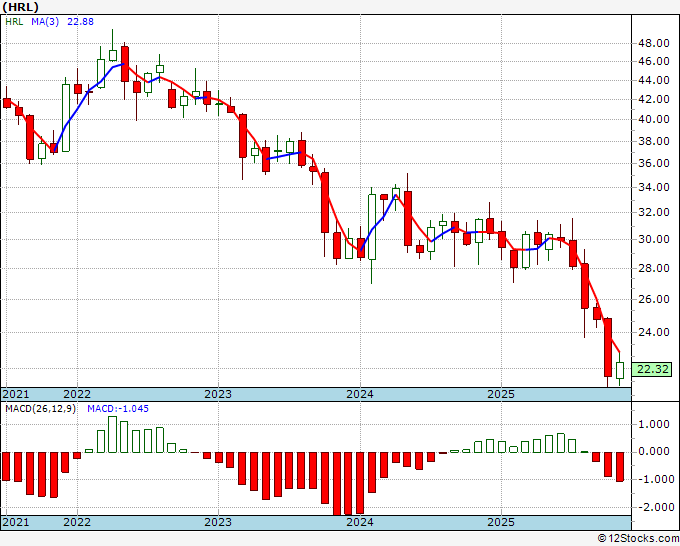Click the 2021 label on price timeline

16,394
